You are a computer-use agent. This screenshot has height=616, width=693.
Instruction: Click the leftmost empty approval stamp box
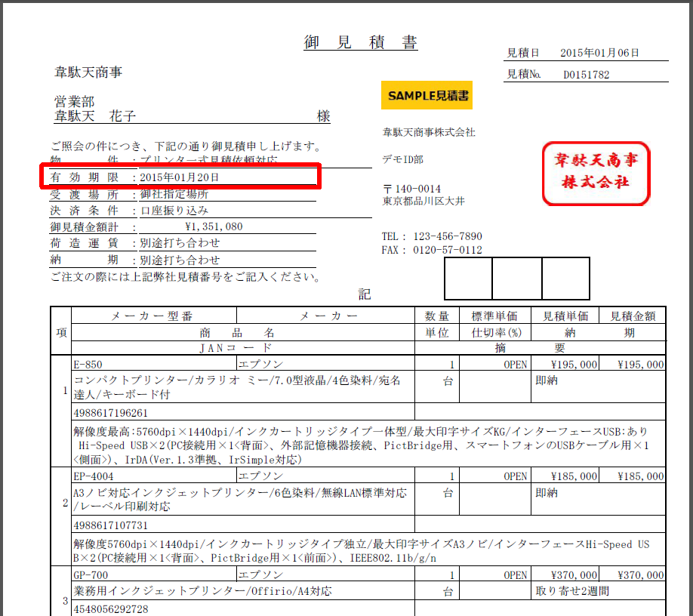pyautogui.click(x=468, y=279)
